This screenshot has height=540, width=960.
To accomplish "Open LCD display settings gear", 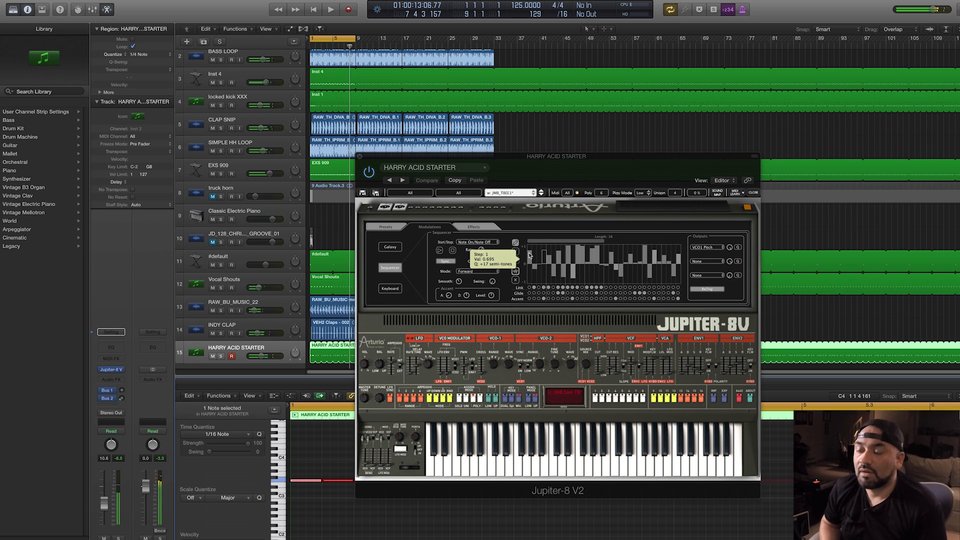I will 377,9.
